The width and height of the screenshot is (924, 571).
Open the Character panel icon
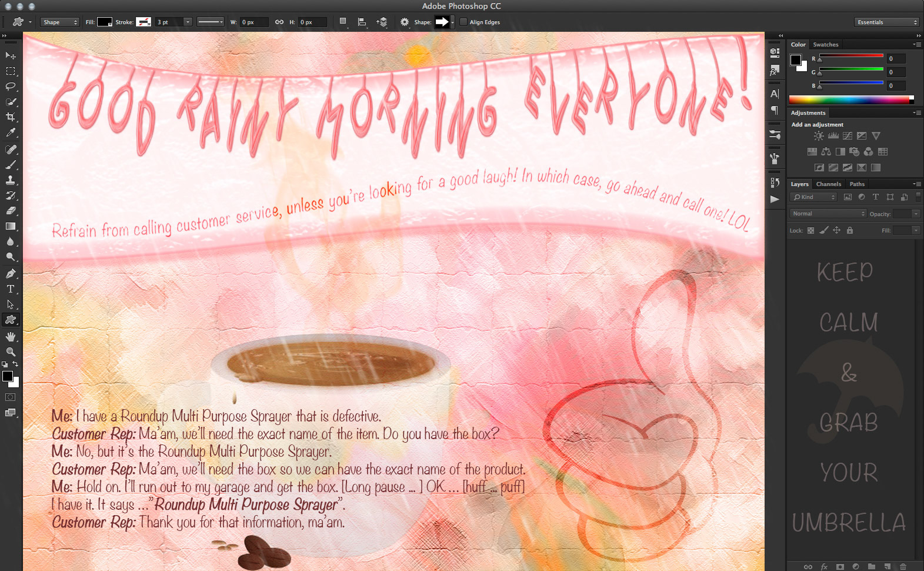tap(775, 94)
